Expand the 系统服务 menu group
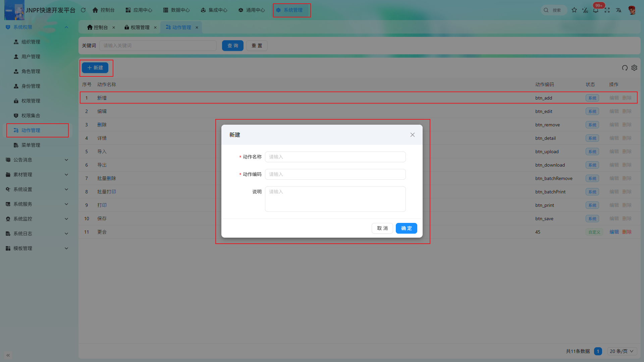644x362 pixels. 38,204
